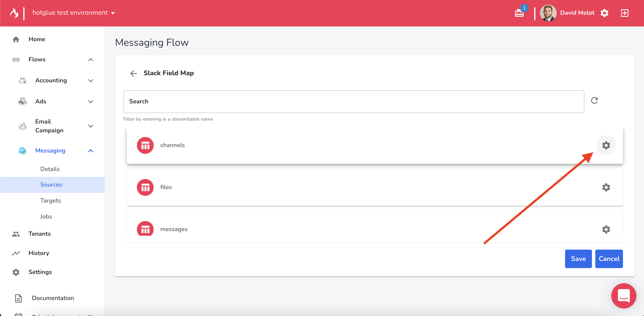Click the refresh streams icon

tap(594, 101)
